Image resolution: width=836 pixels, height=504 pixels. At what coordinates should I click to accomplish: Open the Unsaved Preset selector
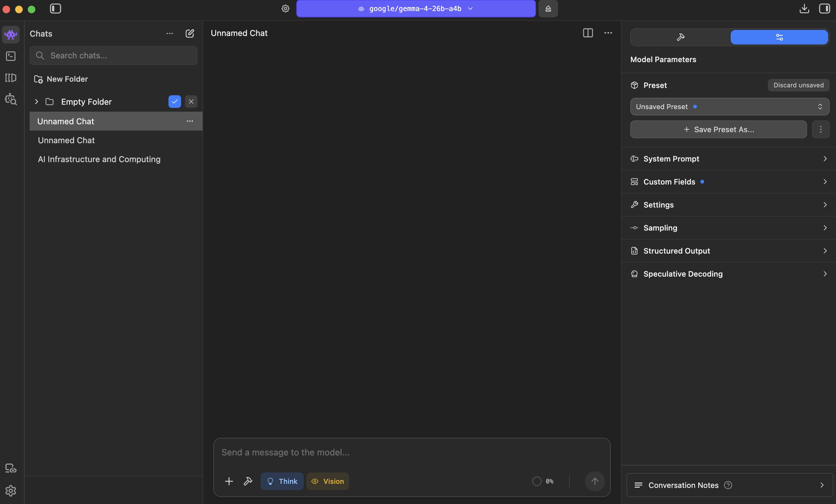click(x=729, y=107)
